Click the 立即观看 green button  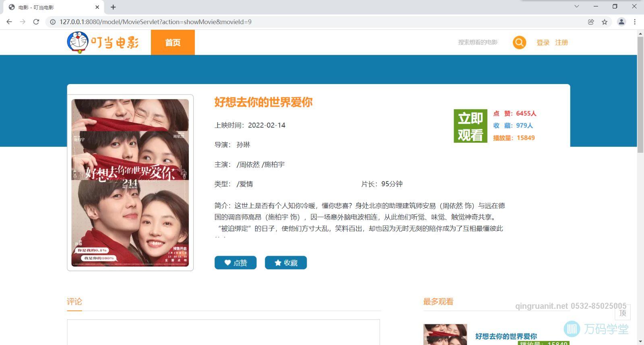pos(470,126)
